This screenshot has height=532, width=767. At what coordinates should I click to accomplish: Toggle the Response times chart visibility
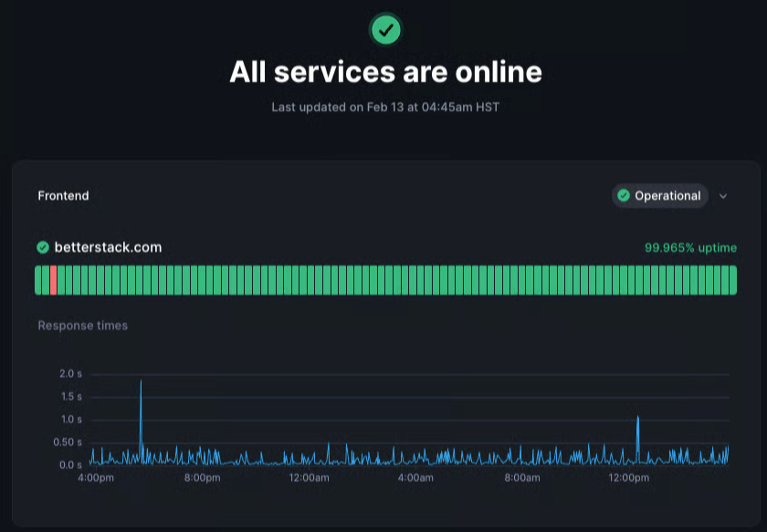(x=82, y=325)
